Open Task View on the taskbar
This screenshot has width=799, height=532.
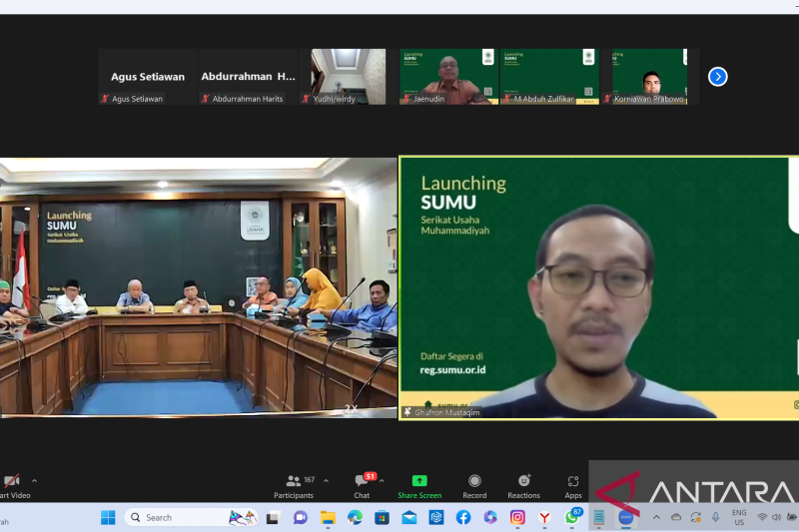(273, 518)
